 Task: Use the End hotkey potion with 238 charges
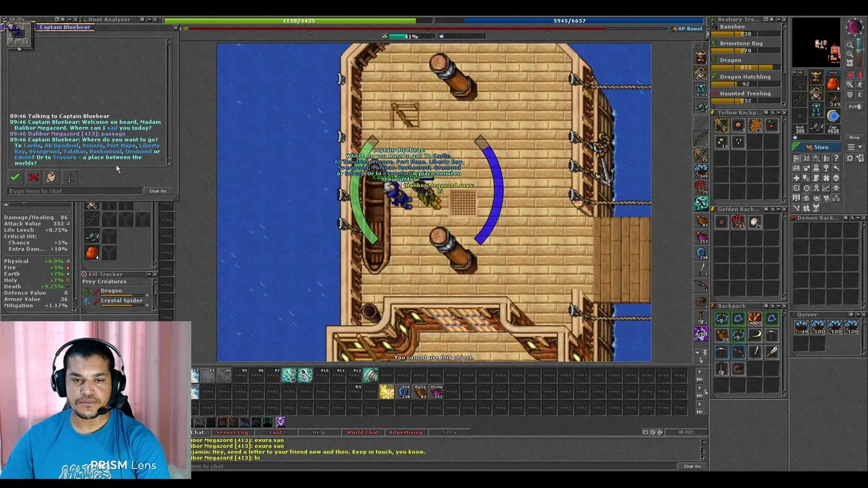(404, 391)
